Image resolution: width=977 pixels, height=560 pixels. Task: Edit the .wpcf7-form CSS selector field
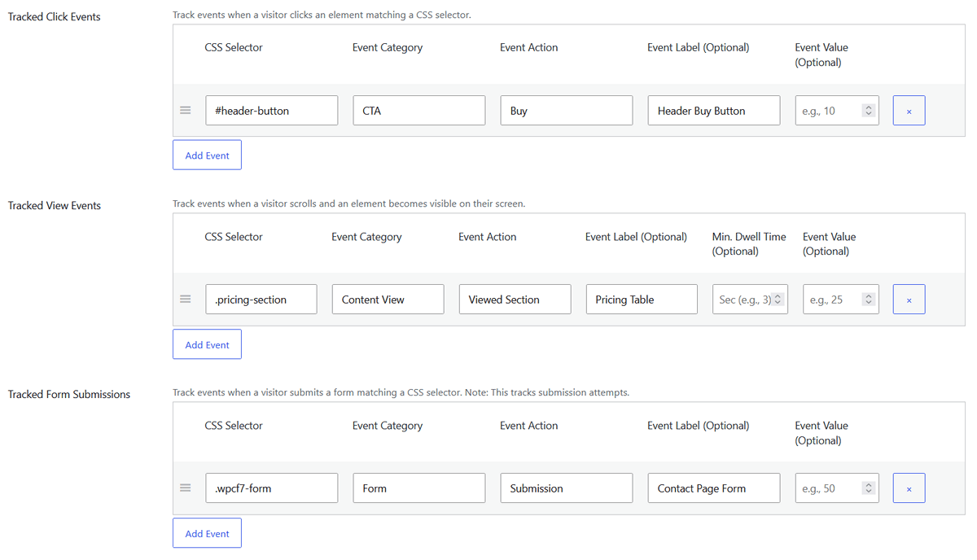pyautogui.click(x=271, y=488)
